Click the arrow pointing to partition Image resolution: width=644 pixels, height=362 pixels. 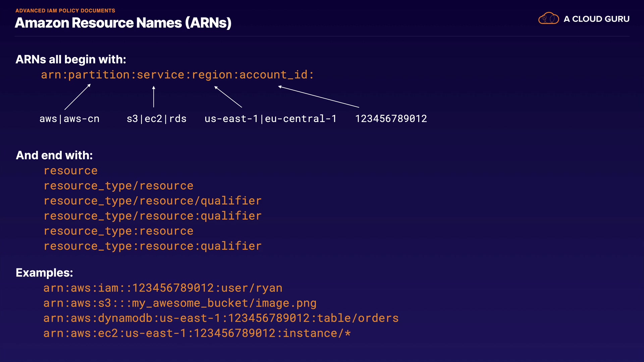77,97
